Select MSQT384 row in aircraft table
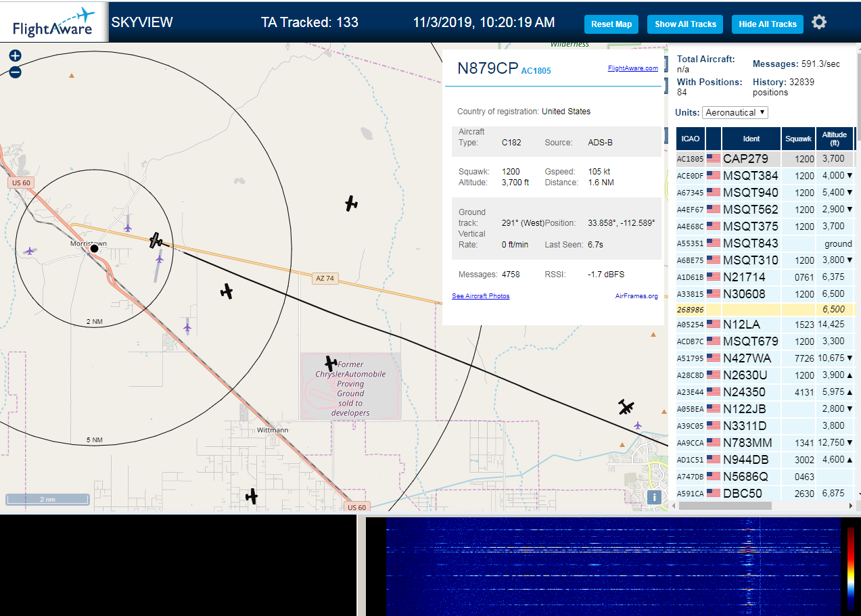The image size is (861, 616). 765,175
